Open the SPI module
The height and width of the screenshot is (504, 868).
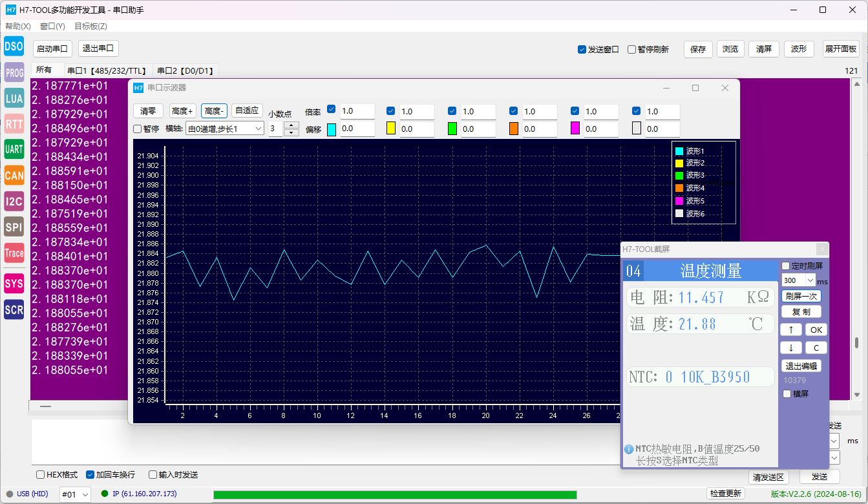pyautogui.click(x=14, y=227)
